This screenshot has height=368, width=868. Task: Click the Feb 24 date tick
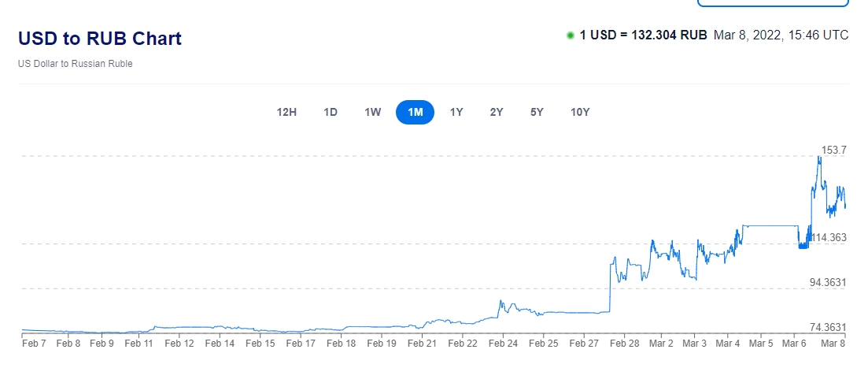(503, 343)
